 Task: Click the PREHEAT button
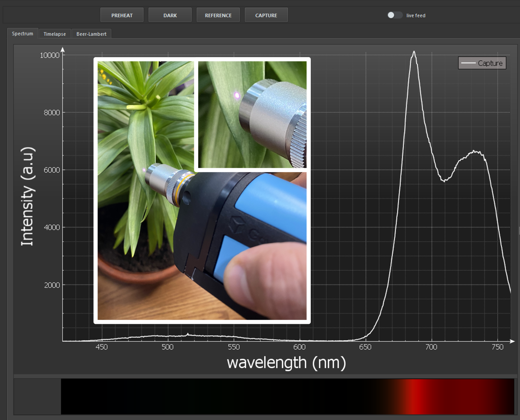122,15
